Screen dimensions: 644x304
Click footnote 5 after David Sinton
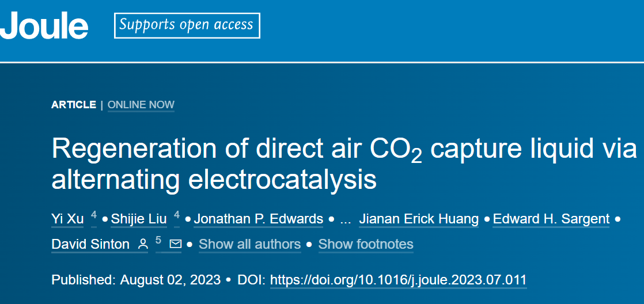point(158,241)
